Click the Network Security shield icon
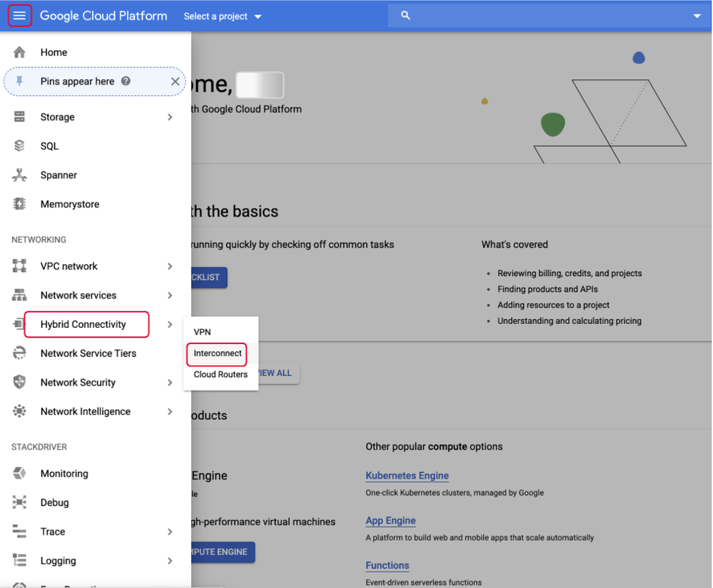Screen dimensions: 713x588 coord(20,382)
